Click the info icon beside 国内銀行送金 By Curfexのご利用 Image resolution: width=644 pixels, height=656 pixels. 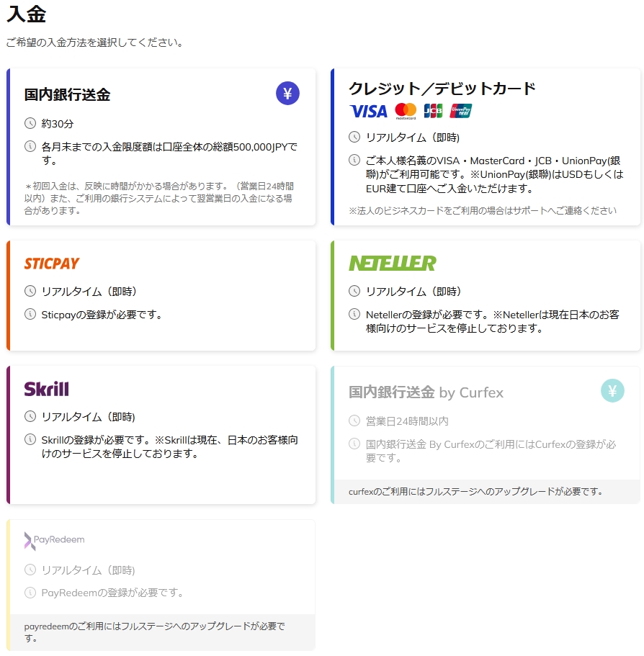point(354,444)
